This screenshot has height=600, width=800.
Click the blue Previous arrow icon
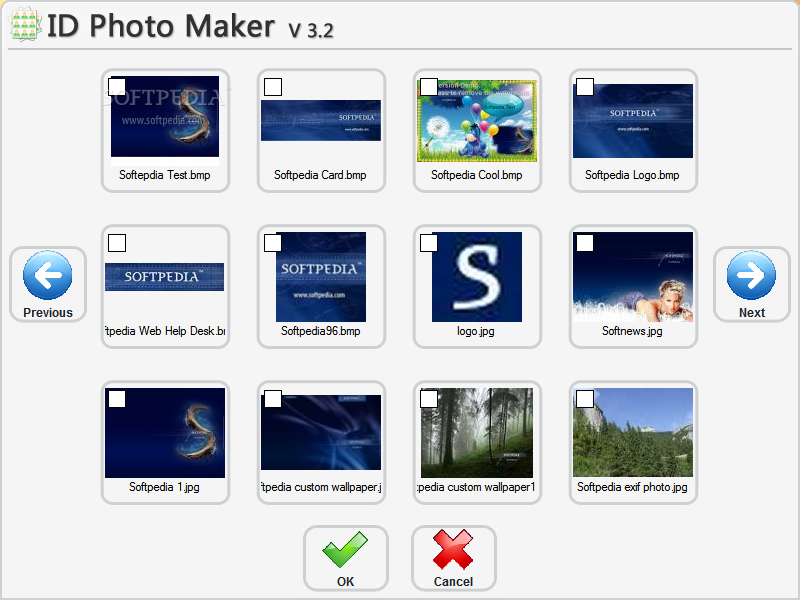pyautogui.click(x=47, y=275)
